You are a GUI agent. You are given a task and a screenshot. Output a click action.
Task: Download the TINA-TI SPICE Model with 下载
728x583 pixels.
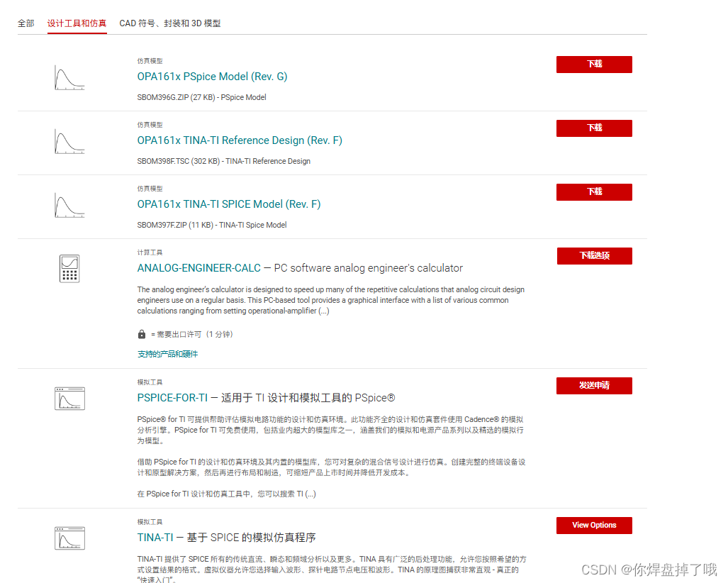point(594,192)
